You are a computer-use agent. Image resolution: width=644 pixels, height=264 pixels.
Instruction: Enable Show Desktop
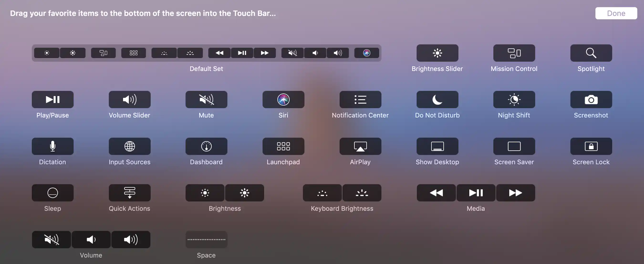[x=437, y=146]
